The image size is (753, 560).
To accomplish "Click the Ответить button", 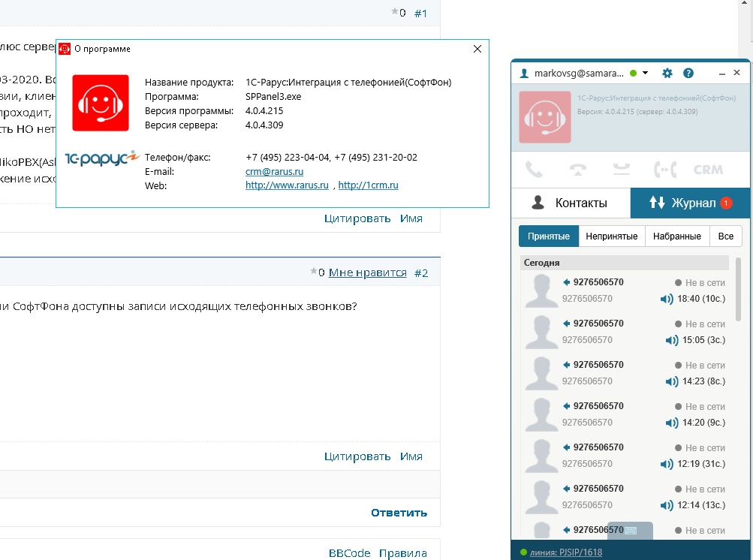I will coord(399,513).
